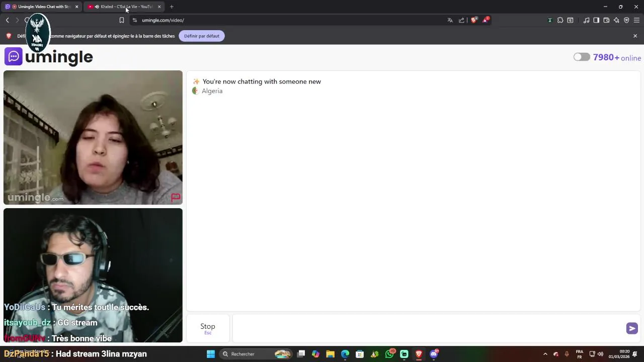Click the Algeria country label
The width and height of the screenshot is (644, 362).
click(212, 91)
